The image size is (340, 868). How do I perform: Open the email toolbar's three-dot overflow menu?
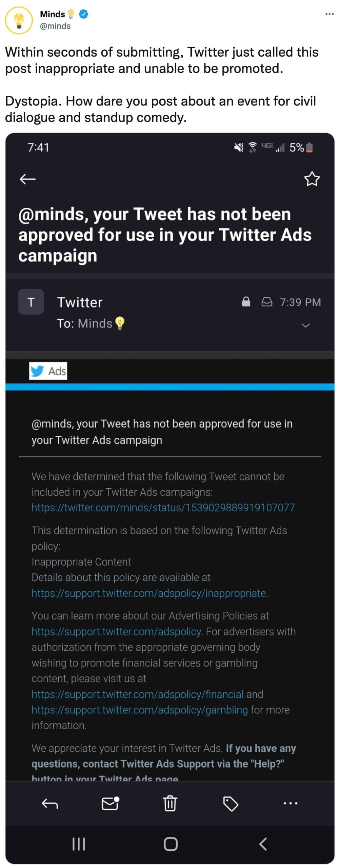[290, 803]
